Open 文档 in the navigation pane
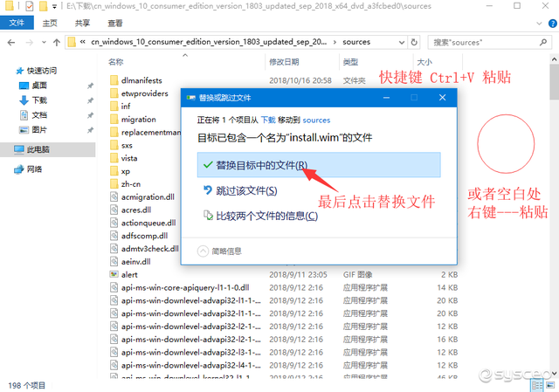The image size is (559, 392). click(39, 115)
